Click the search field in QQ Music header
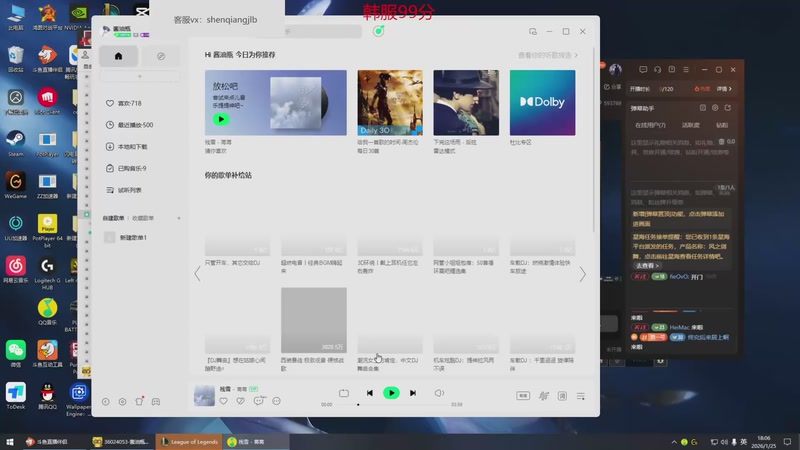This screenshot has height=450, width=800. [x=321, y=32]
